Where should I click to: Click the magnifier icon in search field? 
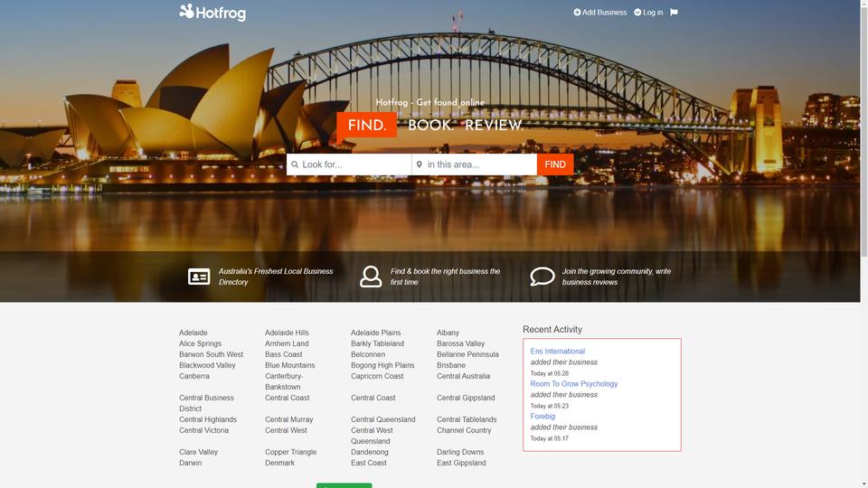click(295, 164)
